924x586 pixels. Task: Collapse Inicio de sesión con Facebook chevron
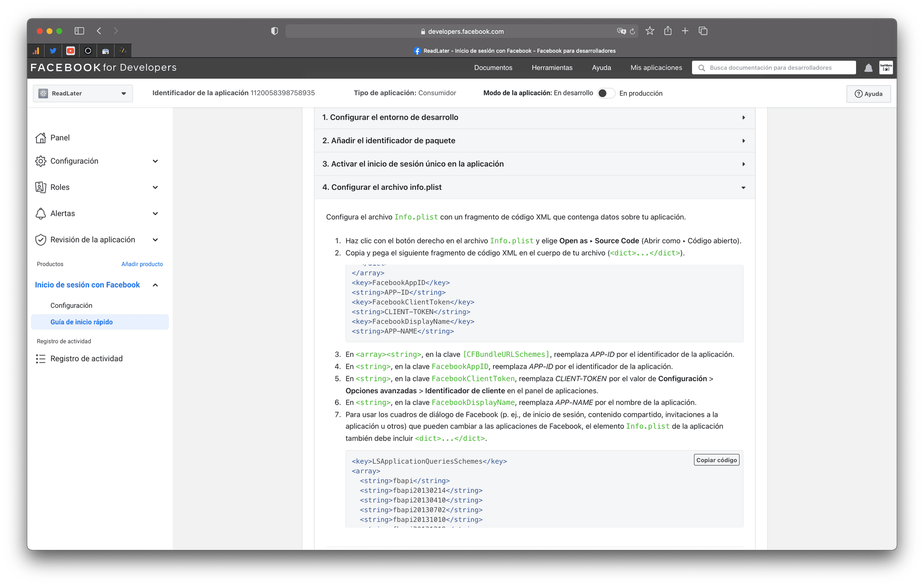coord(155,285)
